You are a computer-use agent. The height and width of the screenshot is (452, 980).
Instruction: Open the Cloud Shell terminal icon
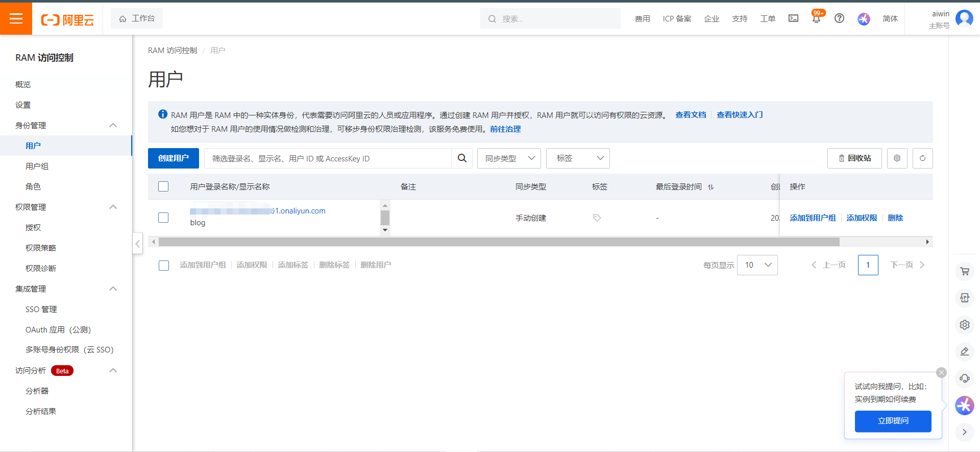click(x=793, y=18)
